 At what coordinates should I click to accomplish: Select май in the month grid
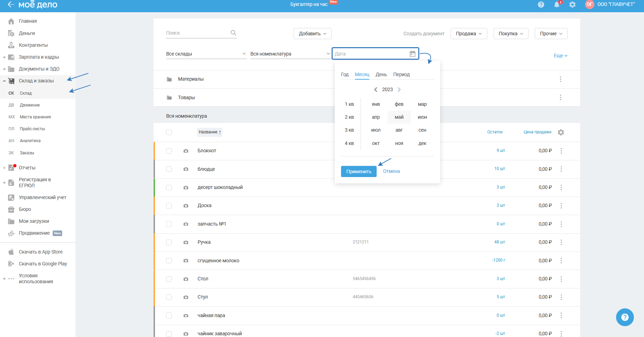click(x=399, y=117)
